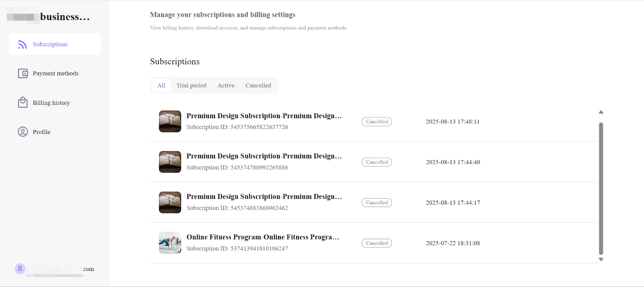Click Cancelled badge on 17:44:40 subscription
The width and height of the screenshot is (644, 287).
(x=377, y=162)
